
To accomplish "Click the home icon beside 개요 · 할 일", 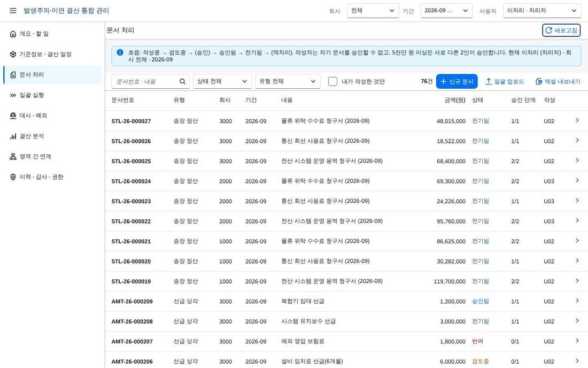I will (x=13, y=34).
